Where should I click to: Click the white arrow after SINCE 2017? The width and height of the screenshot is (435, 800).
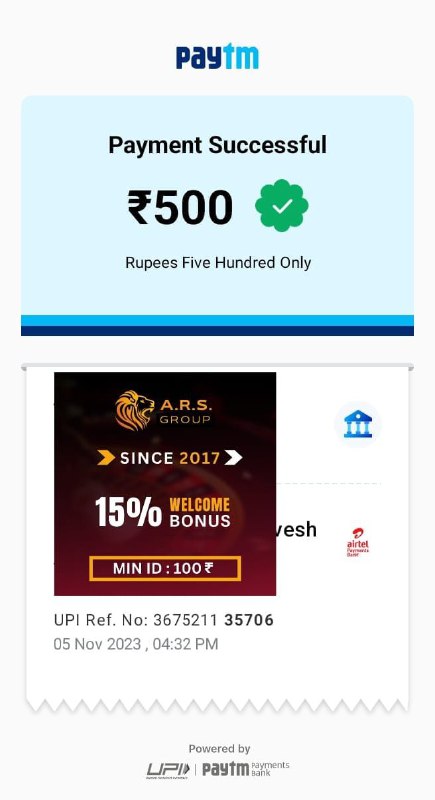coord(233,458)
